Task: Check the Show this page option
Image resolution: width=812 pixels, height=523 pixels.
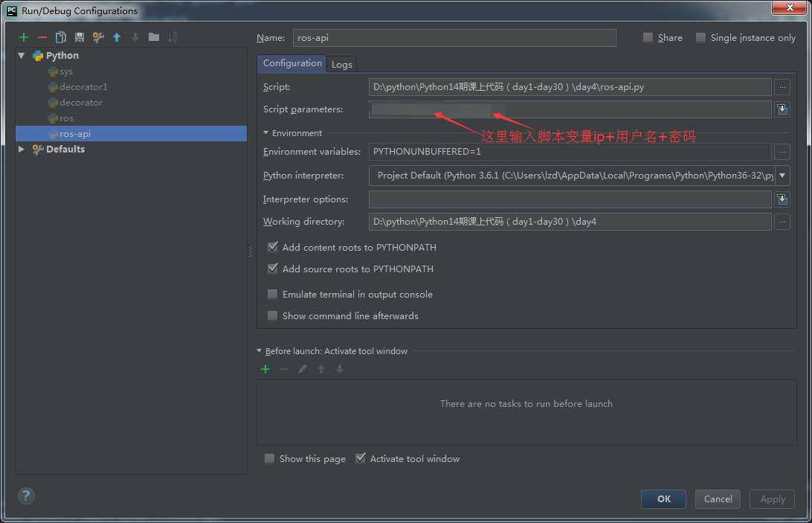Action: click(x=269, y=458)
